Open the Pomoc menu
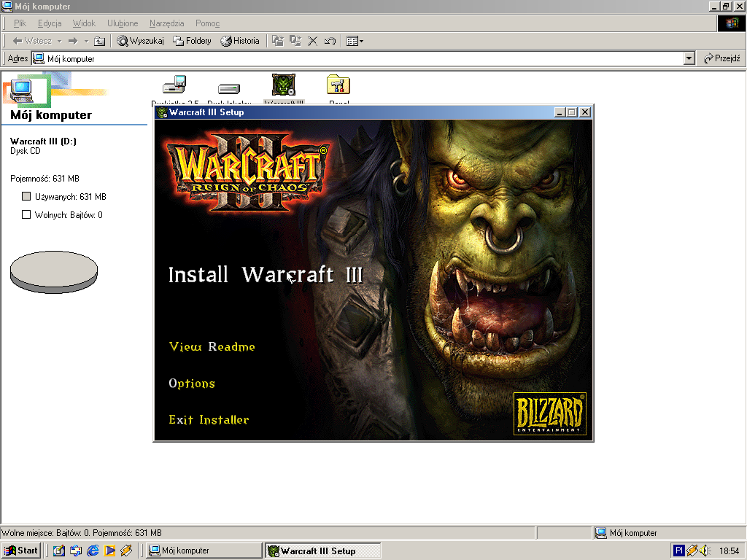Screen dimensions: 747x560 (207, 23)
